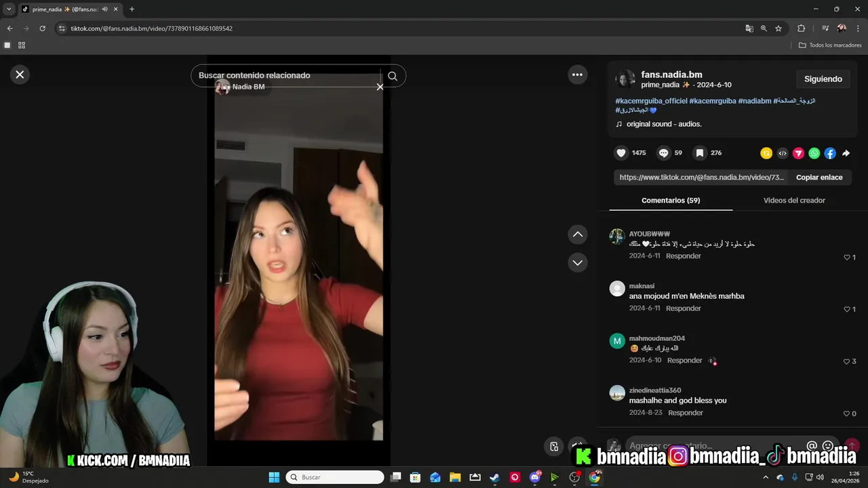Open the weather widget showing 15°C
Viewport: 868px width, 488px height.
pos(27,477)
